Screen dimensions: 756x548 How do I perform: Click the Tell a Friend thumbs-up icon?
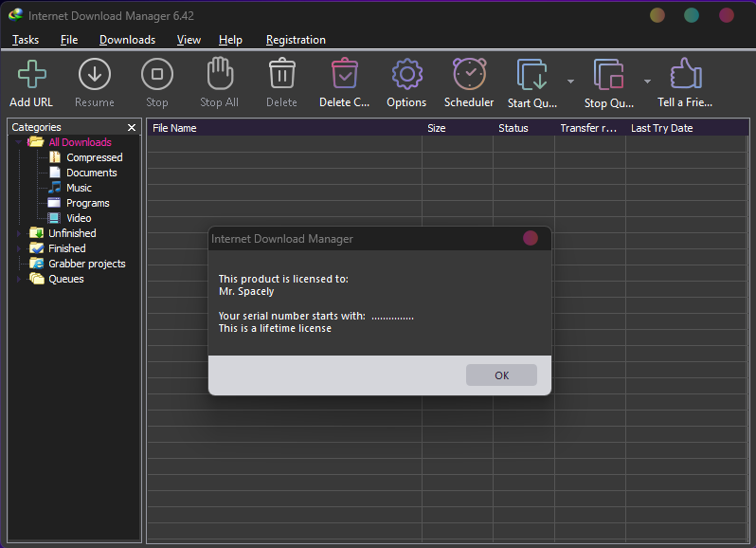tap(686, 73)
